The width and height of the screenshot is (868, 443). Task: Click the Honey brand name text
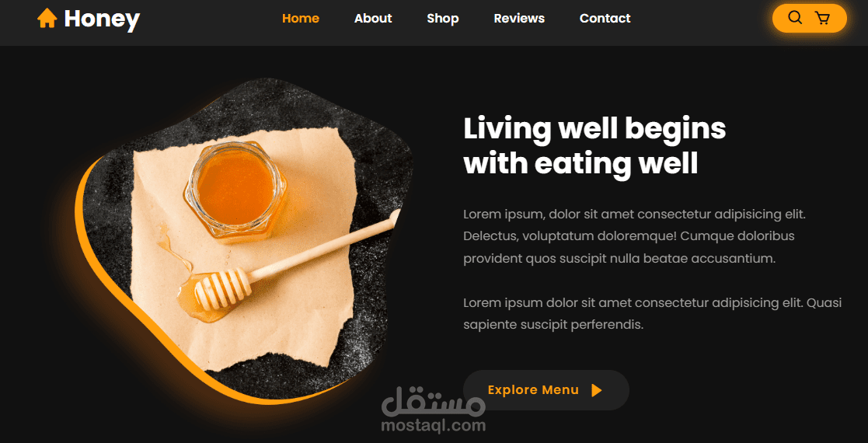click(102, 19)
